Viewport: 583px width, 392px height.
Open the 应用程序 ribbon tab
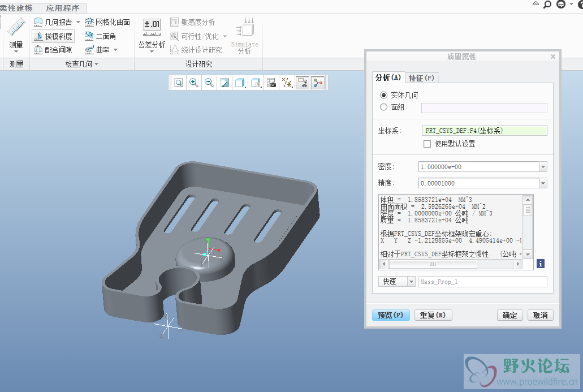coord(63,8)
